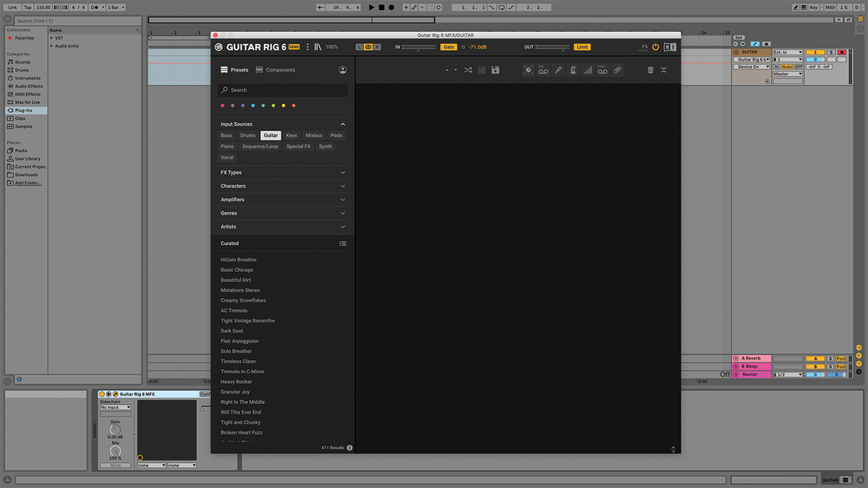
Task: Expand the Amplifiers section
Action: coord(282,200)
